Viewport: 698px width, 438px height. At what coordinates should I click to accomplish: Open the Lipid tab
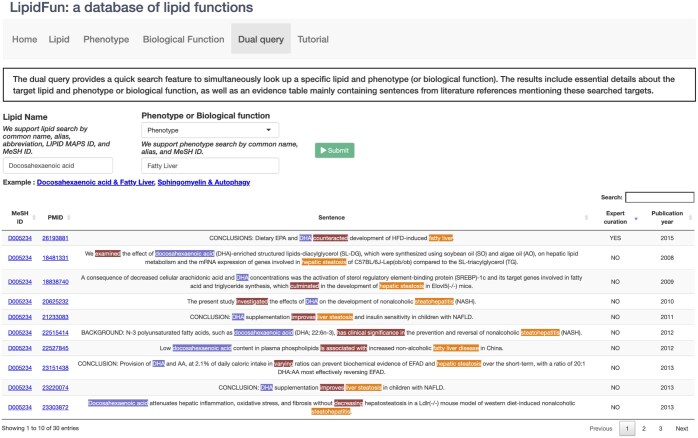pyautogui.click(x=59, y=39)
